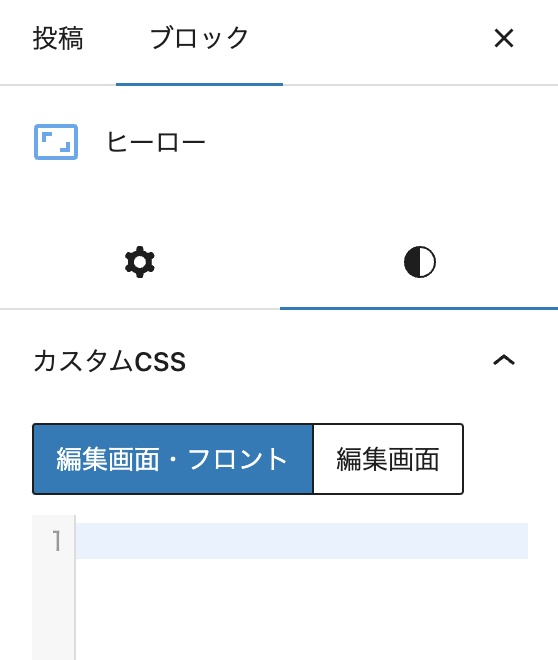Click line number 1 in the gutter
Image resolution: width=558 pixels, height=660 pixels.
tap(56, 541)
